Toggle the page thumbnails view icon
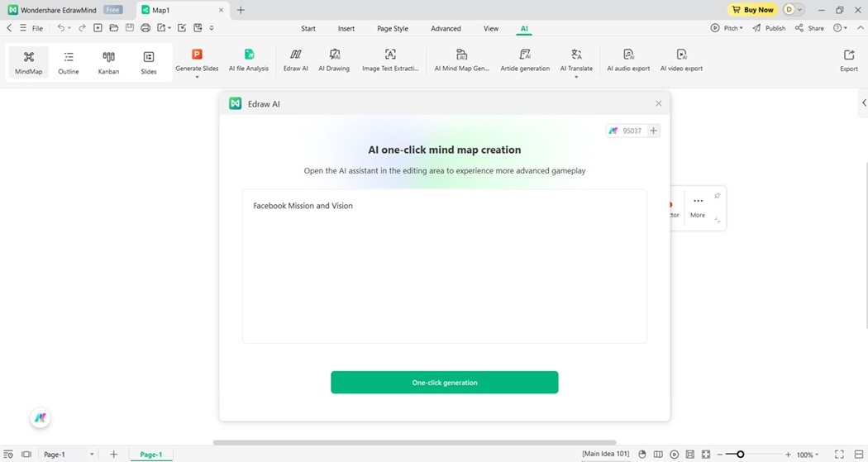Screen dimensions: 868x462 tap(26, 455)
